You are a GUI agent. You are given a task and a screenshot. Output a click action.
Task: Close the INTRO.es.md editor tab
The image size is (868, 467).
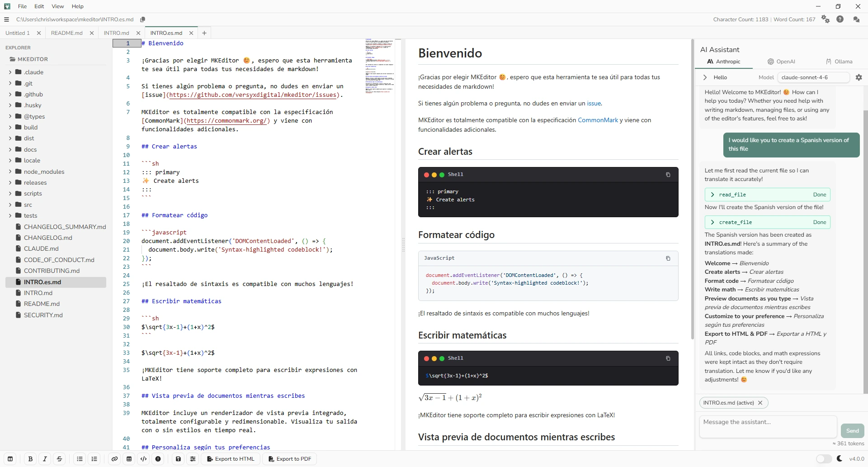coord(191,33)
